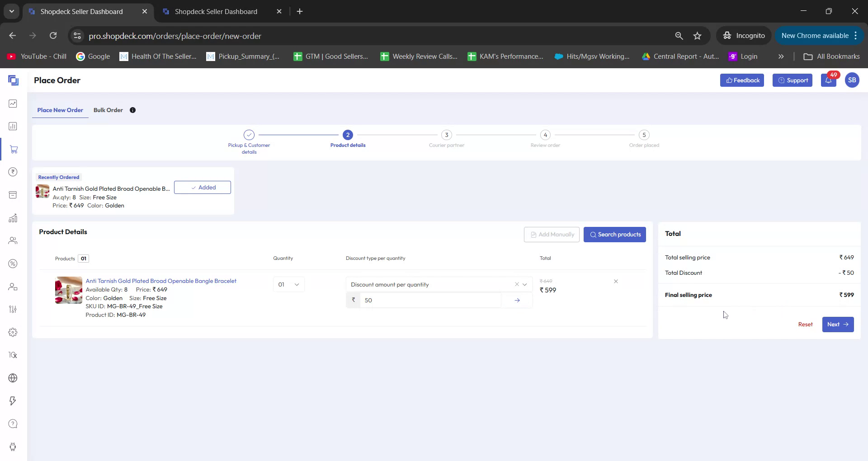Select the Place New Order tab
This screenshot has width=868, height=461.
(x=60, y=110)
